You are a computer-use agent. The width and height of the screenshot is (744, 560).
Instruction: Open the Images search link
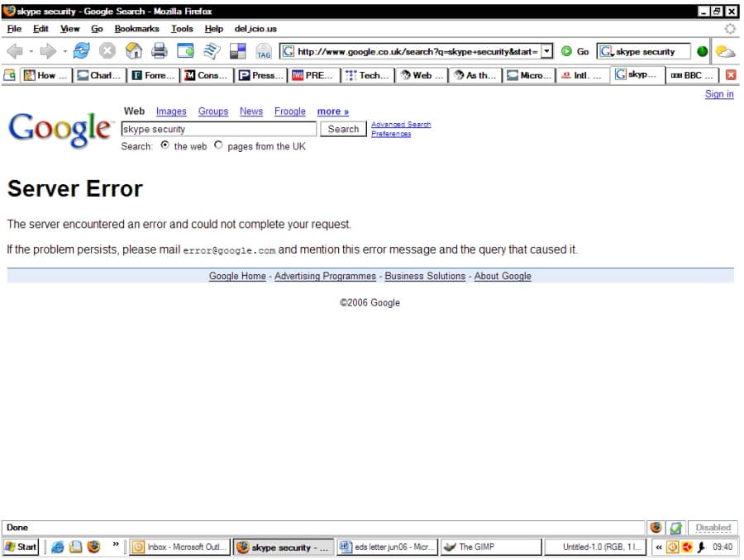point(171,112)
